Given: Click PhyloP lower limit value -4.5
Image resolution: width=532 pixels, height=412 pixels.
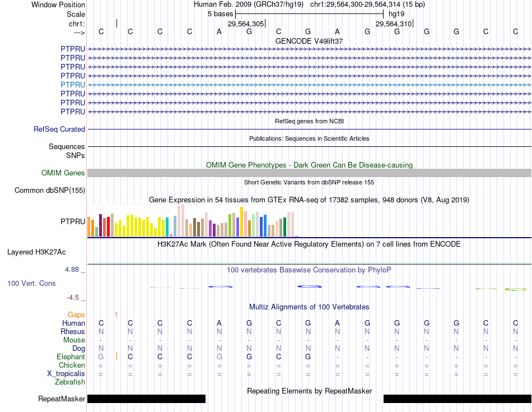Looking at the screenshot, I should [x=73, y=298].
